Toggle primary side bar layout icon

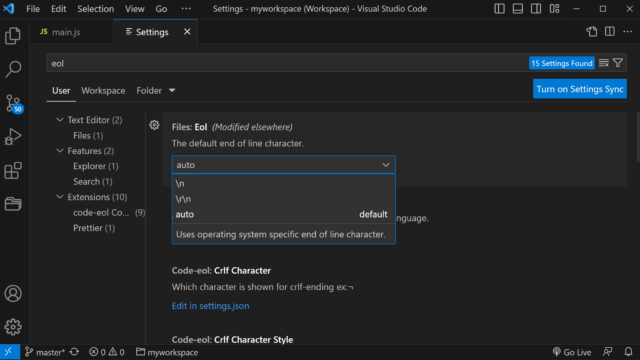click(x=499, y=9)
